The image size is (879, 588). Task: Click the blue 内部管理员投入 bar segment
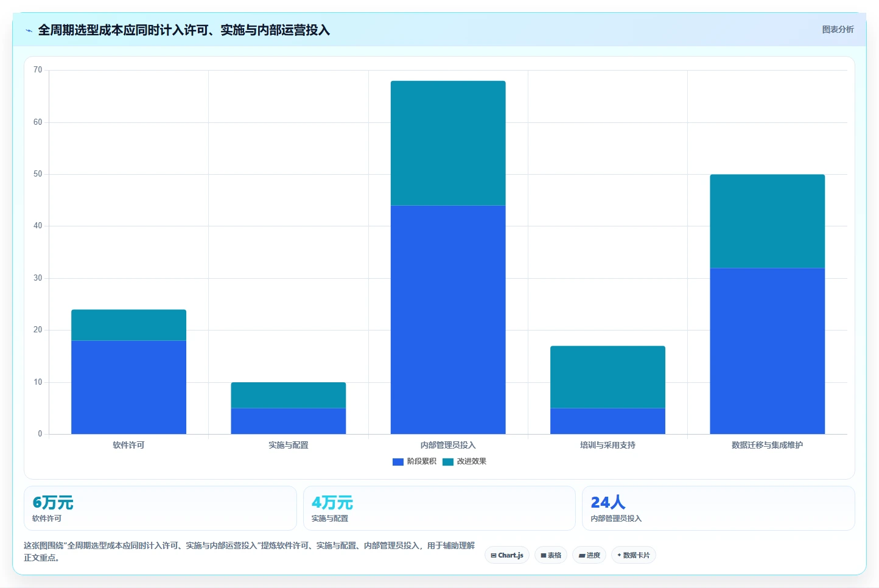[x=448, y=320]
